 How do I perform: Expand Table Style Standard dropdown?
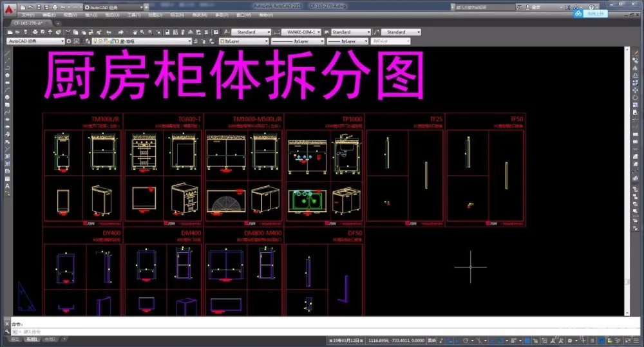pyautogui.click(x=368, y=32)
